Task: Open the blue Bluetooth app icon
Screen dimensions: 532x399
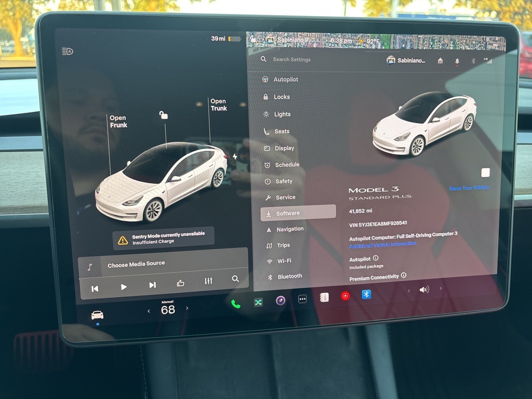Action: point(366,294)
